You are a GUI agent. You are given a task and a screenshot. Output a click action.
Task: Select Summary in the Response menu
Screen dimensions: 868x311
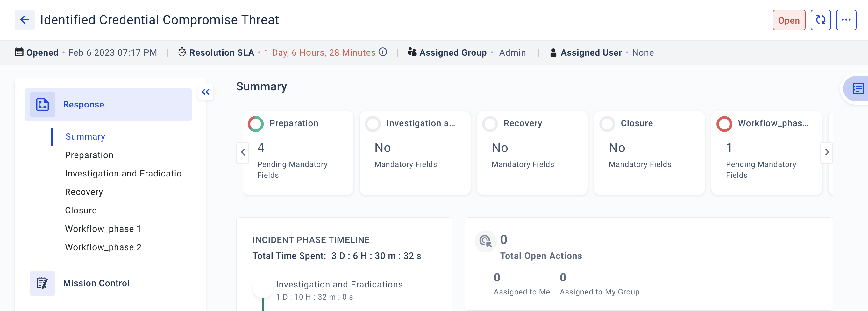tap(85, 137)
